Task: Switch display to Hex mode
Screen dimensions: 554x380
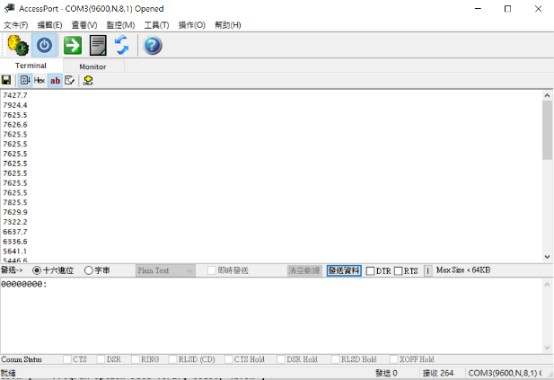Action: click(39, 81)
